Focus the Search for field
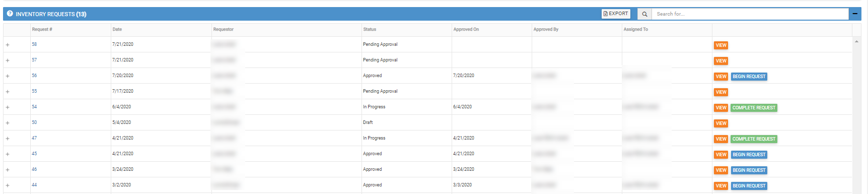The image size is (868, 194). (x=750, y=14)
